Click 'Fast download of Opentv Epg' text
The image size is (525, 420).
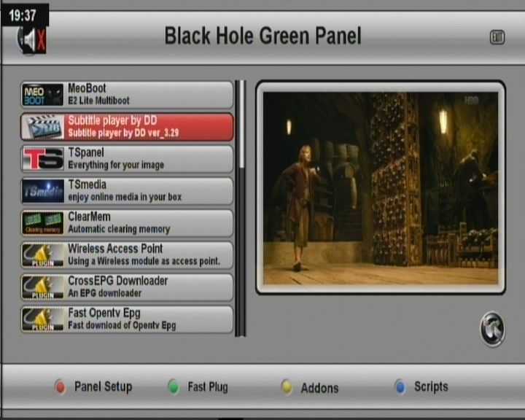tap(122, 325)
